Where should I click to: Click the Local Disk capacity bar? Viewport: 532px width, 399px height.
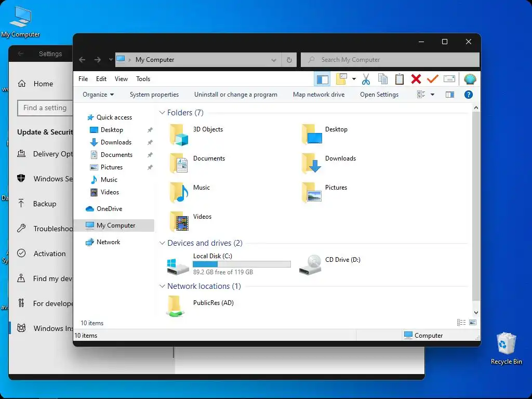pyautogui.click(x=242, y=264)
